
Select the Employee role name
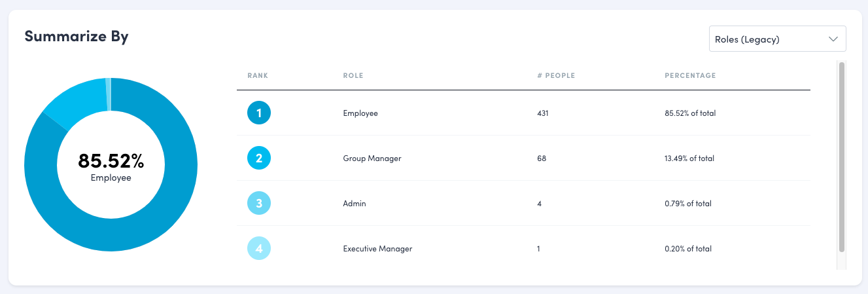[360, 113]
